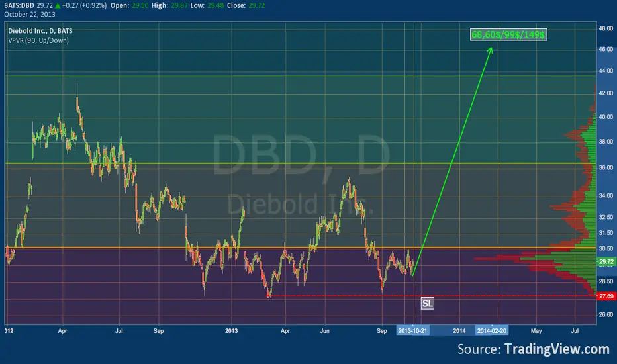Click the 34.00 price axis label
The width and height of the screenshot is (617, 364).
[606, 196]
